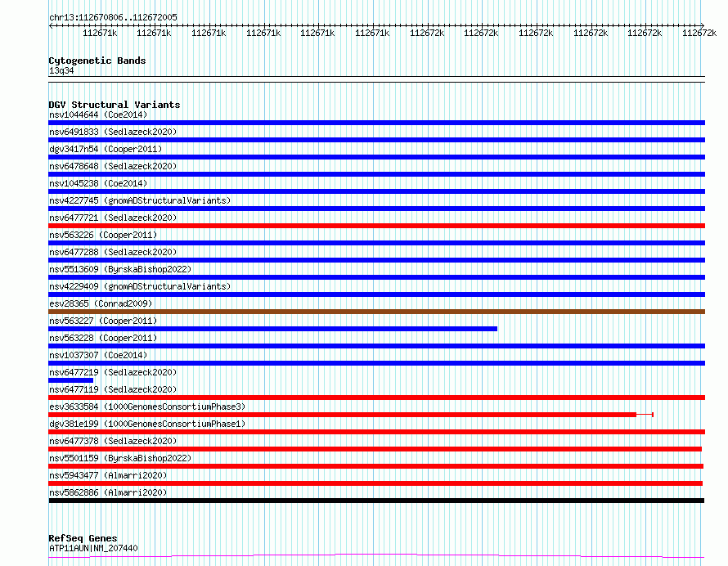Click nsv6477378 (Sedlazeck2020) label
Screen dimensions: 728x566
[113, 441]
